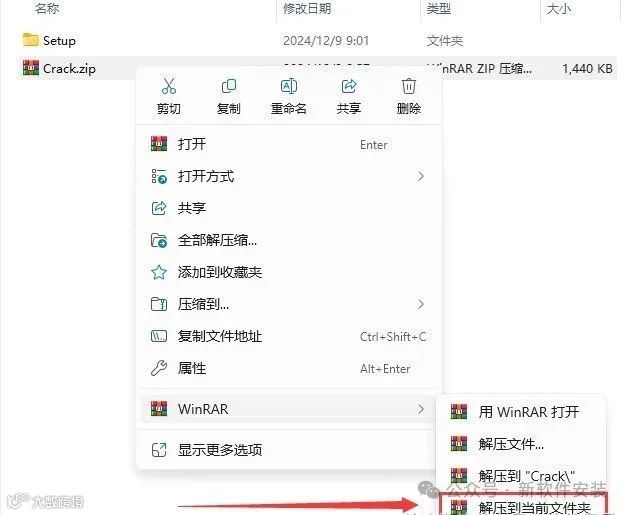Click the Delete trash icon
627x515 pixels.
(409, 86)
